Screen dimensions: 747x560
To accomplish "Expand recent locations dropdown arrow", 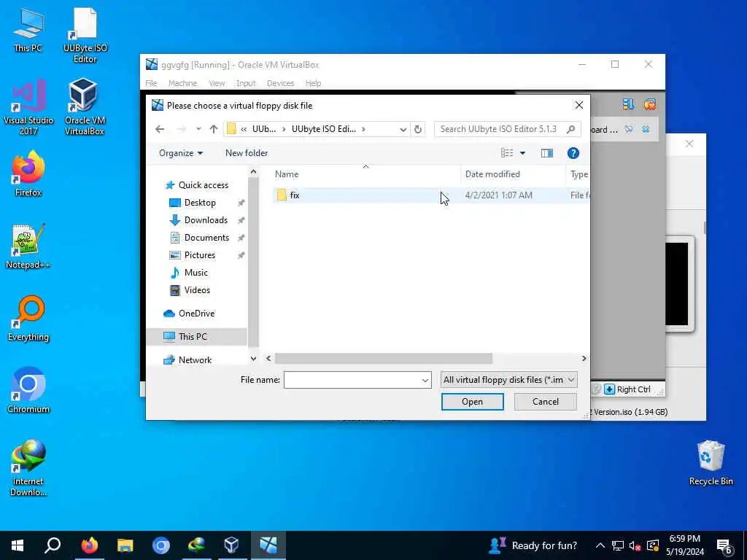I will tap(198, 129).
